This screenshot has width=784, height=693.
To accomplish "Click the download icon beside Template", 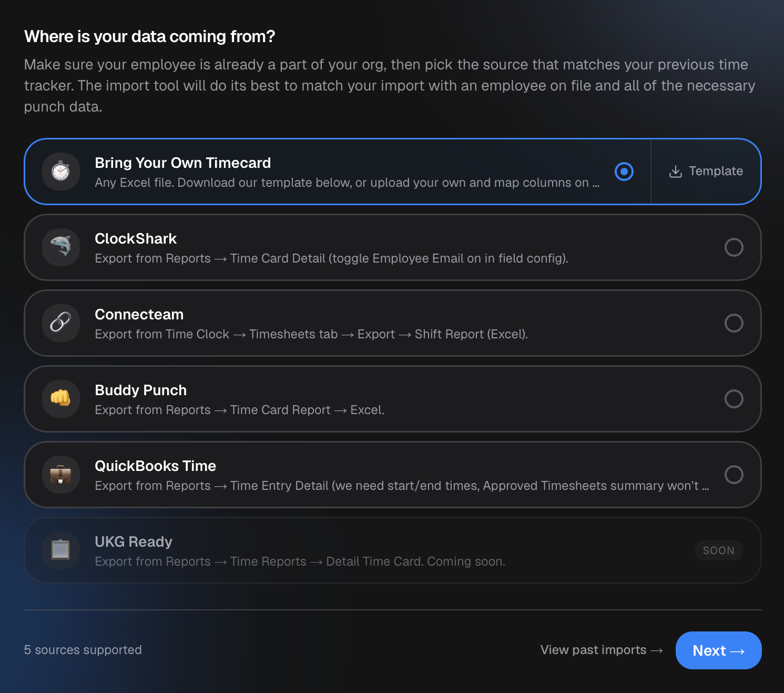I will (676, 172).
